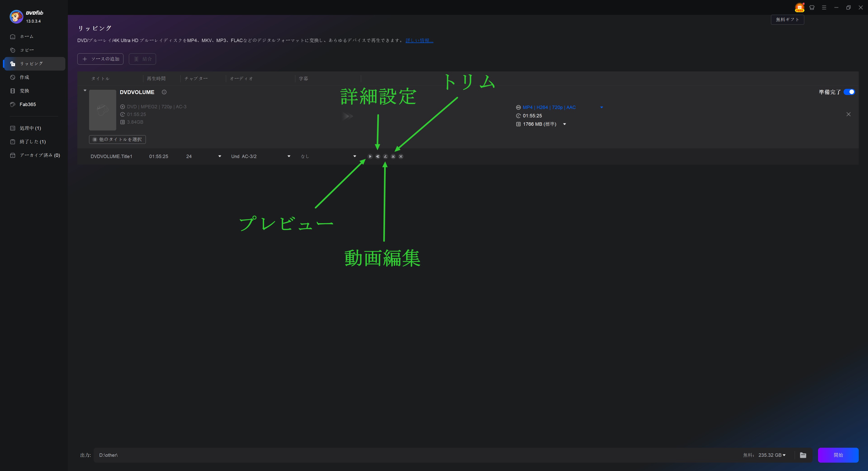
Task: Click the DVDVOLUME disc thumbnail
Action: [x=102, y=110]
